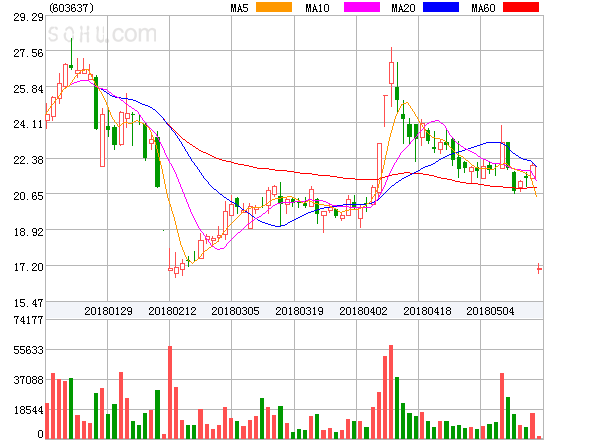The width and height of the screenshot is (600, 440).
Task: Click the 25.84 price axis label
Action: [x=29, y=89]
